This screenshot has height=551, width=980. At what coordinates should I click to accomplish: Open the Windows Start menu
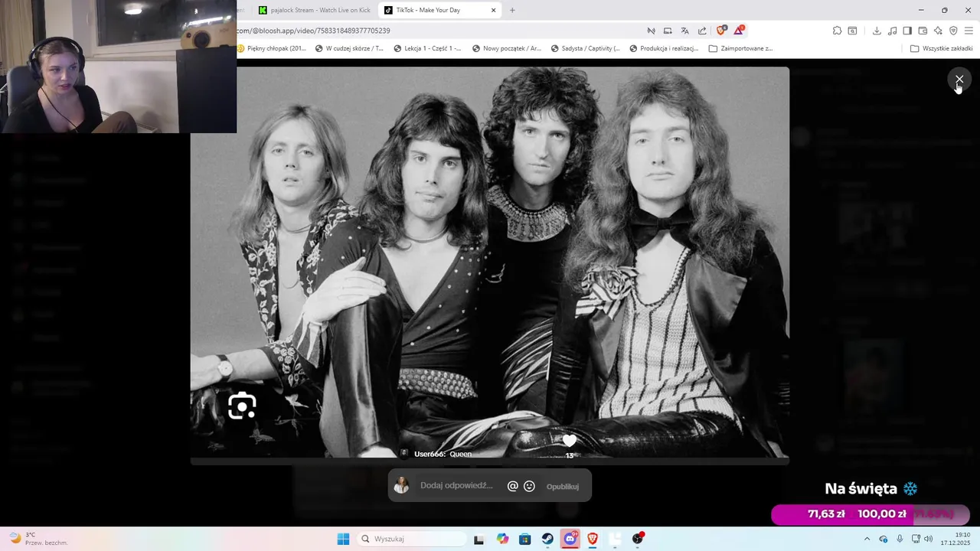(343, 539)
